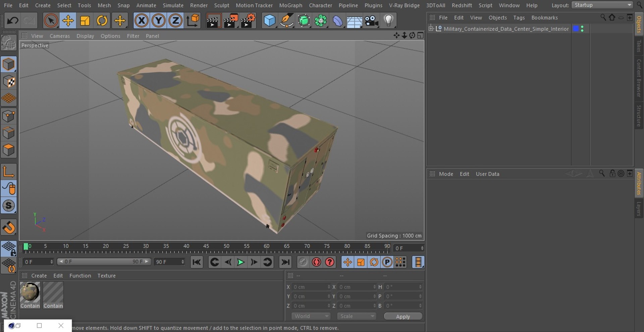Viewport: 644px width, 332px height.
Task: Open the MoGraph menu
Action: 290,5
